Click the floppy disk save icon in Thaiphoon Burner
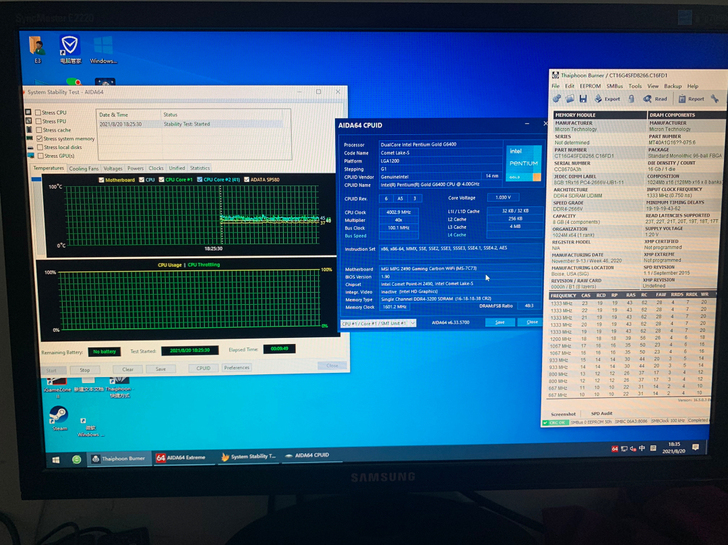Viewport: 728px width, 545px height. (x=583, y=98)
